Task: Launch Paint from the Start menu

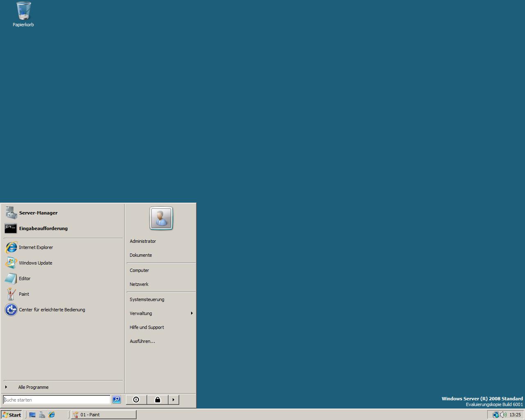Action: coord(24,294)
